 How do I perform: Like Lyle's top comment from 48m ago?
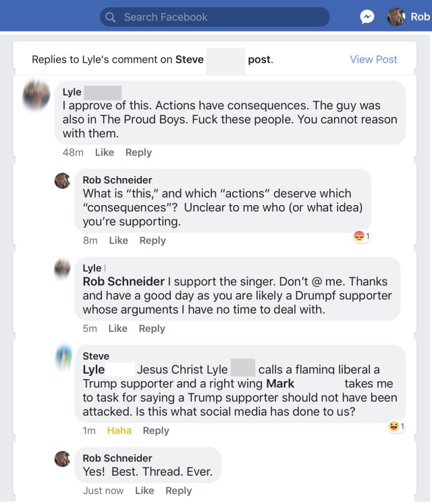click(105, 152)
